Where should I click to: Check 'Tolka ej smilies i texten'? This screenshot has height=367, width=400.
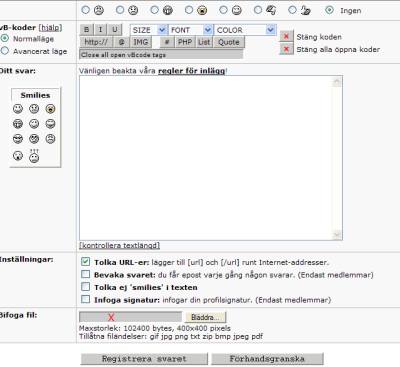[86, 287]
